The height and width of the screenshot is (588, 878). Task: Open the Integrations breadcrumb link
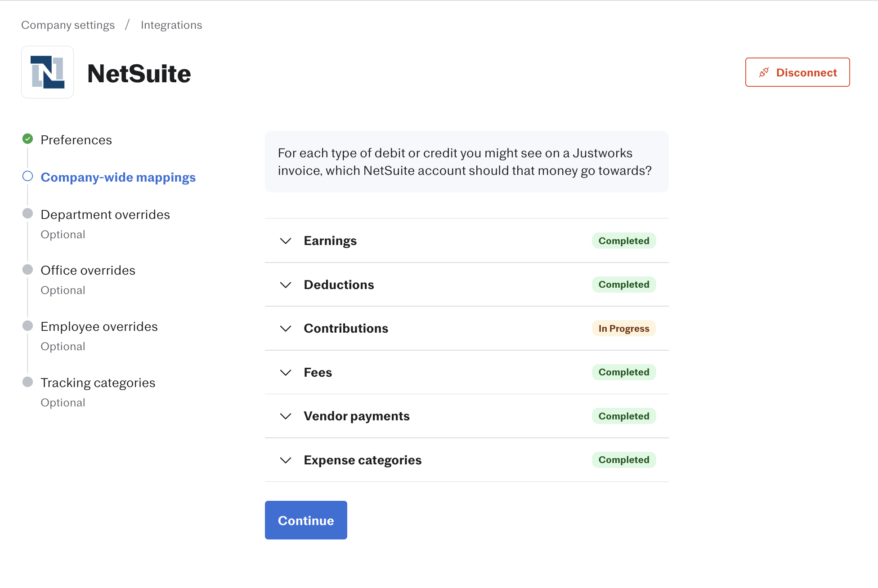(x=171, y=25)
